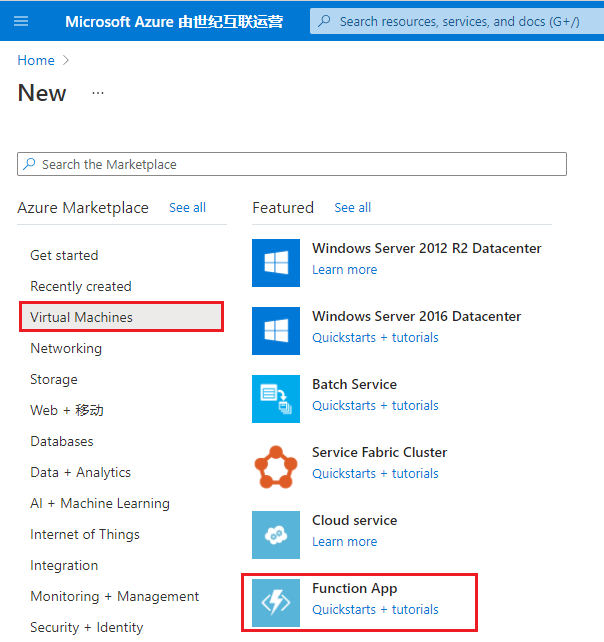Open See all for Azure Marketplace
Screen dimensions: 604x642
click(187, 208)
